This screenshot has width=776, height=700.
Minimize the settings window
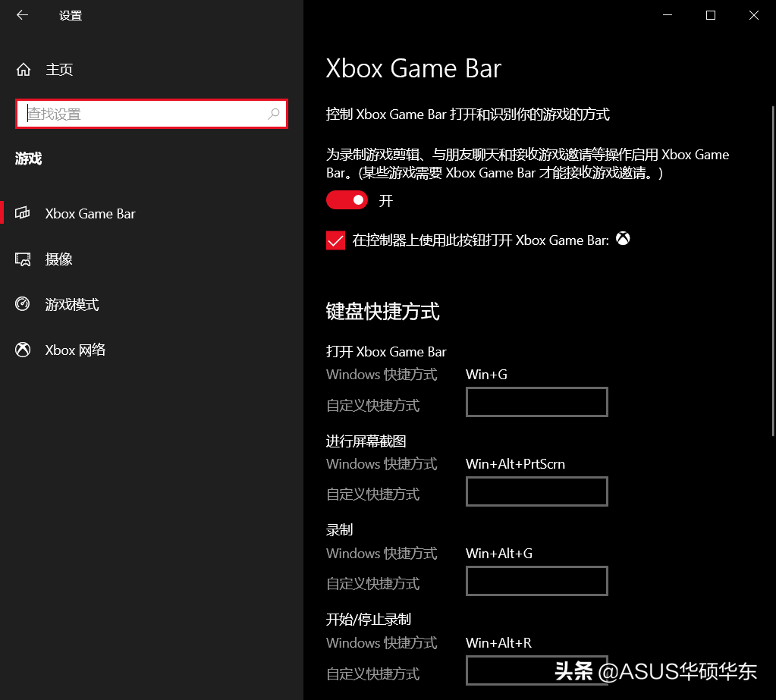point(667,15)
